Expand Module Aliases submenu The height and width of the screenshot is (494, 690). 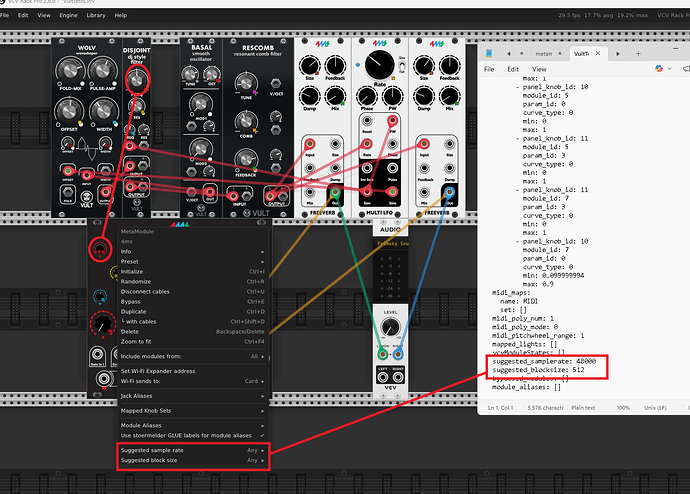point(193,425)
